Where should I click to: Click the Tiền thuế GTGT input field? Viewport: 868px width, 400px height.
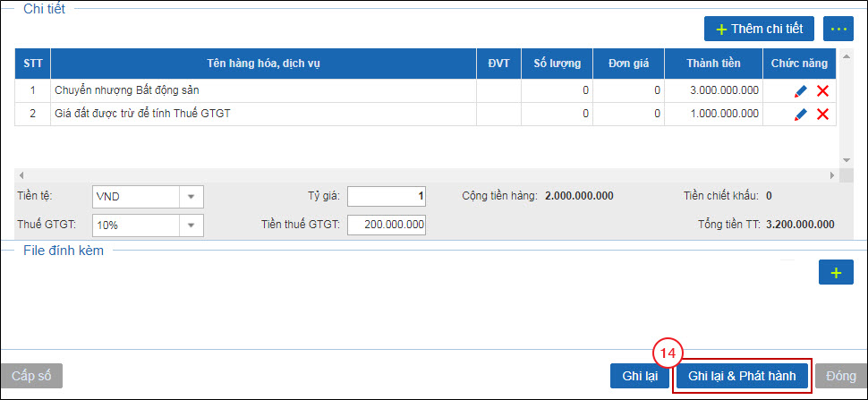(387, 225)
